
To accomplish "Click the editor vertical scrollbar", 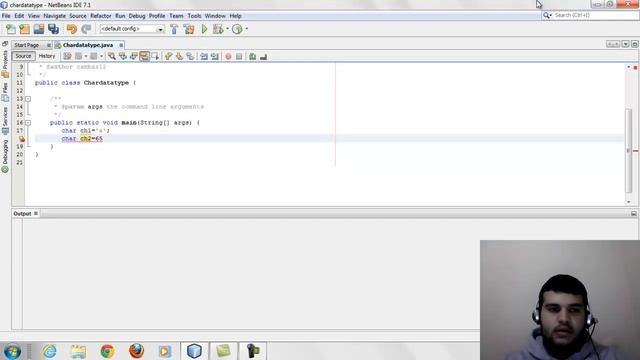I will pyautogui.click(x=629, y=151).
